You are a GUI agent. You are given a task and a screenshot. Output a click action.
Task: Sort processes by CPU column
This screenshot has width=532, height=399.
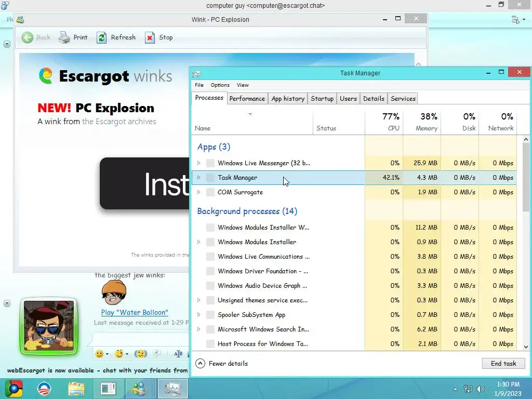384,122
